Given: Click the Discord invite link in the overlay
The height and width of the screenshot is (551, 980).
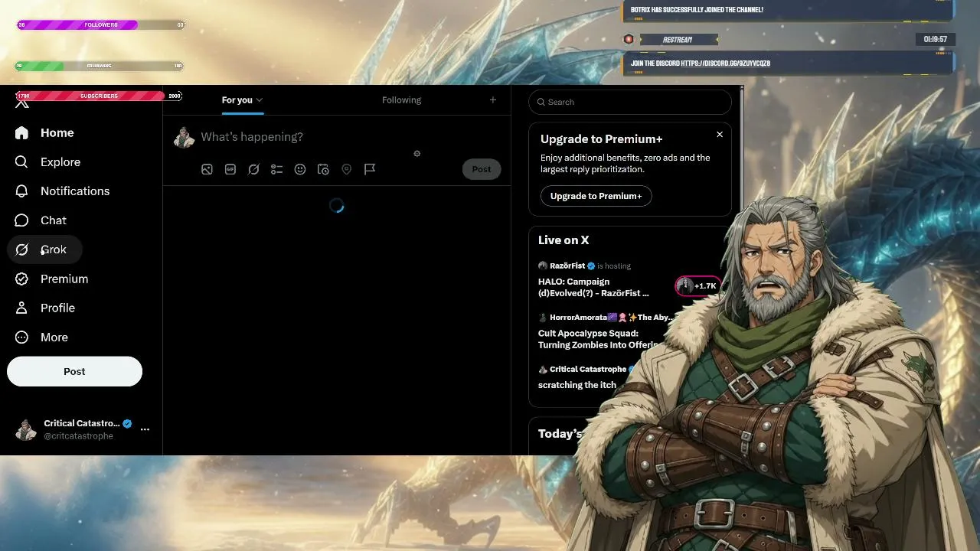Looking at the screenshot, I should pyautogui.click(x=725, y=64).
